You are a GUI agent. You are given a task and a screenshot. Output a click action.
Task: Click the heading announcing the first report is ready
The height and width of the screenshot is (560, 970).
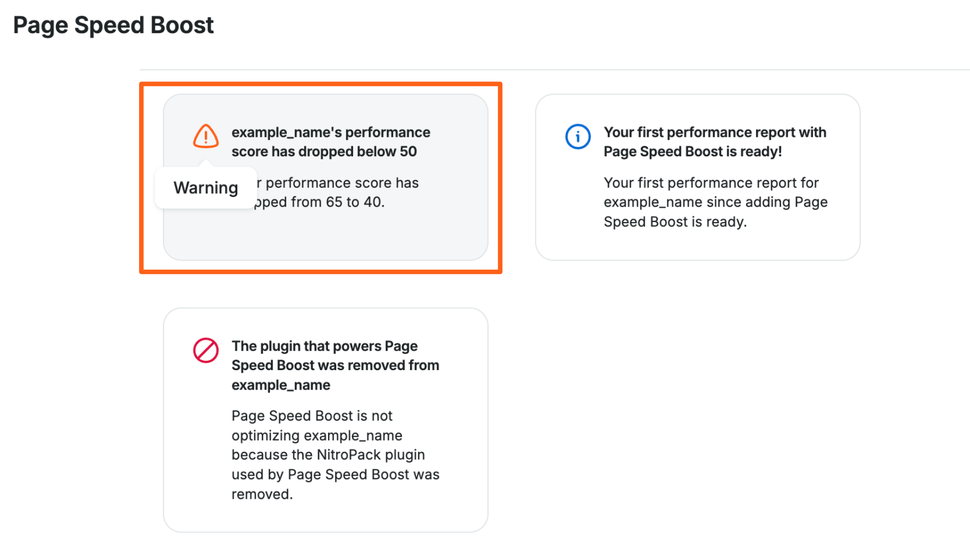click(714, 141)
